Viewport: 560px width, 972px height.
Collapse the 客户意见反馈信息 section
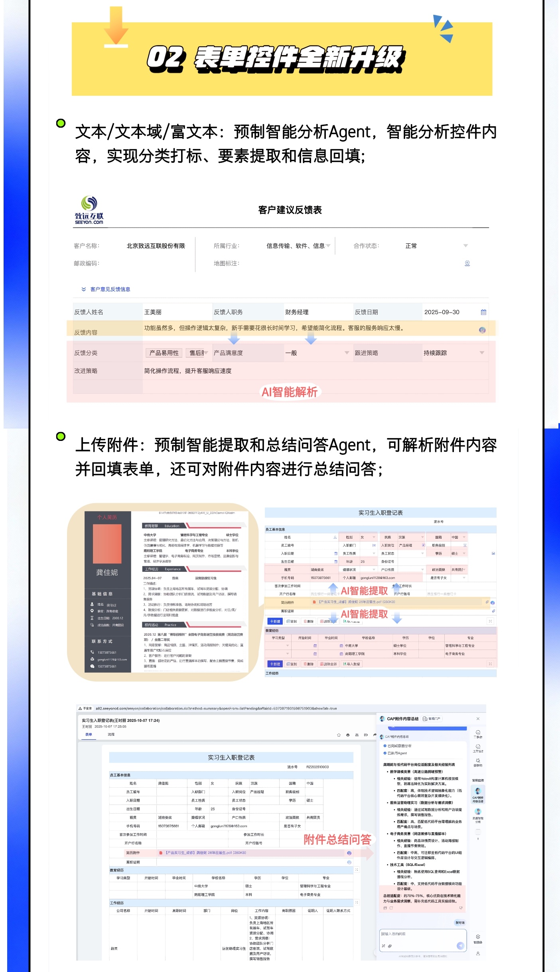(x=83, y=289)
